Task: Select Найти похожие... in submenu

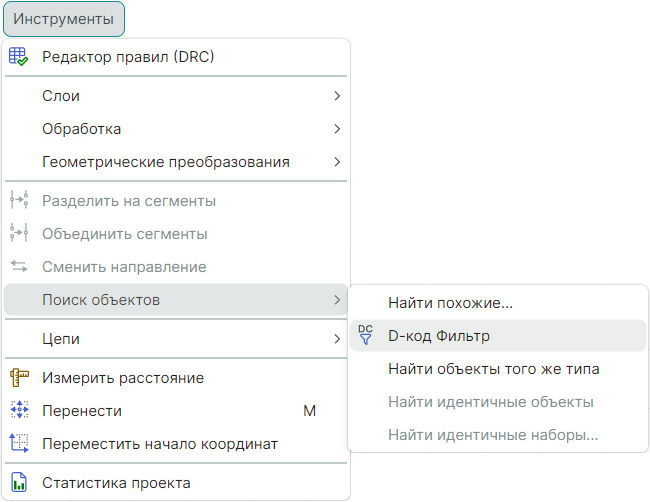Action: pyautogui.click(x=450, y=303)
